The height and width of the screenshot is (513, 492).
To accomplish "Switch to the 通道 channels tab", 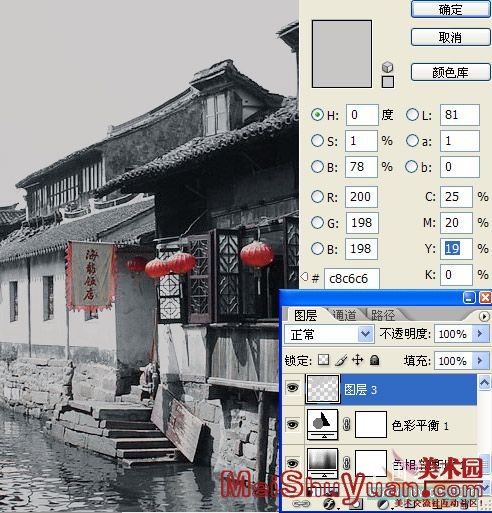I will coord(344,315).
